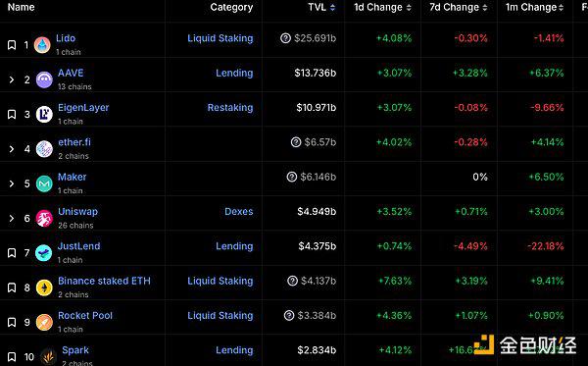The width and height of the screenshot is (588, 366).
Task: Click the AAVE ghost logo icon
Action: tap(44, 79)
